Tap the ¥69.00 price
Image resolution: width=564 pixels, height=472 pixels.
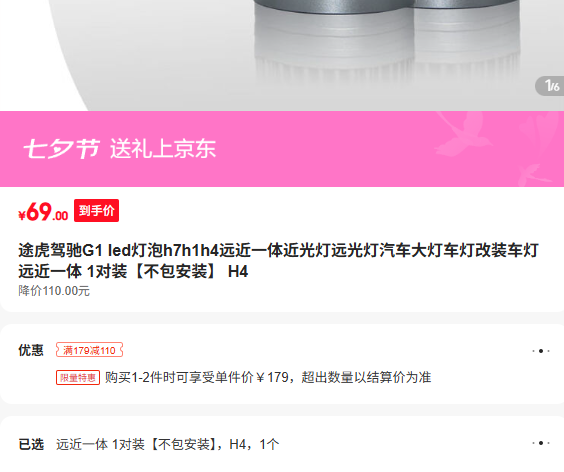click(43, 212)
